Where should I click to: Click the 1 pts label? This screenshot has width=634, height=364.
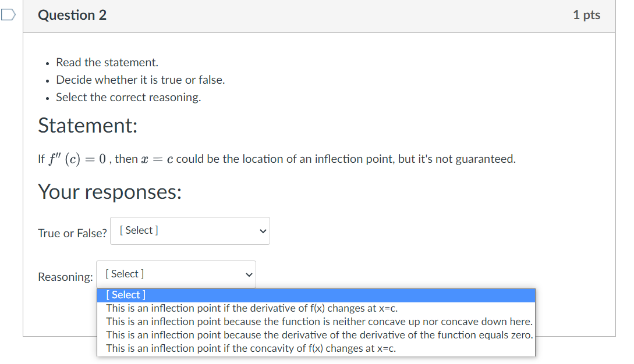click(x=587, y=15)
